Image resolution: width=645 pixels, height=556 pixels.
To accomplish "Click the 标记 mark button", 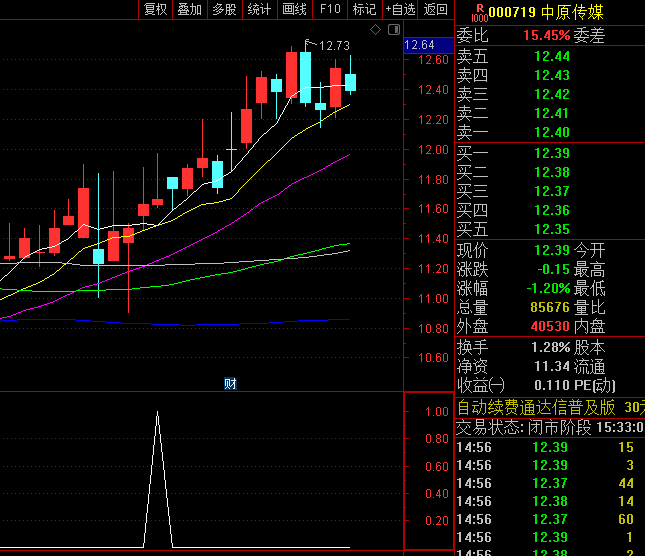I will click(364, 9).
